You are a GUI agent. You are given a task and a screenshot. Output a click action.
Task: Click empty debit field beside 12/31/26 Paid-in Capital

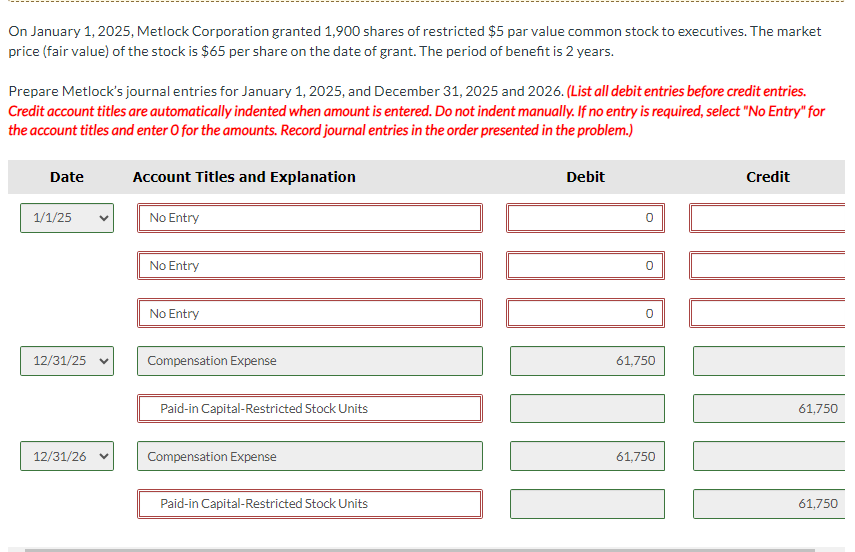(587, 503)
